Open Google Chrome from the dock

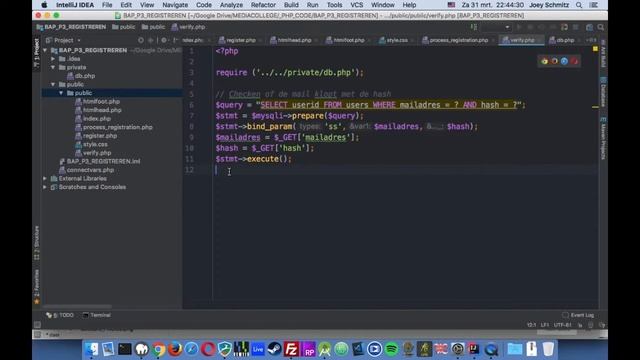tap(158, 349)
